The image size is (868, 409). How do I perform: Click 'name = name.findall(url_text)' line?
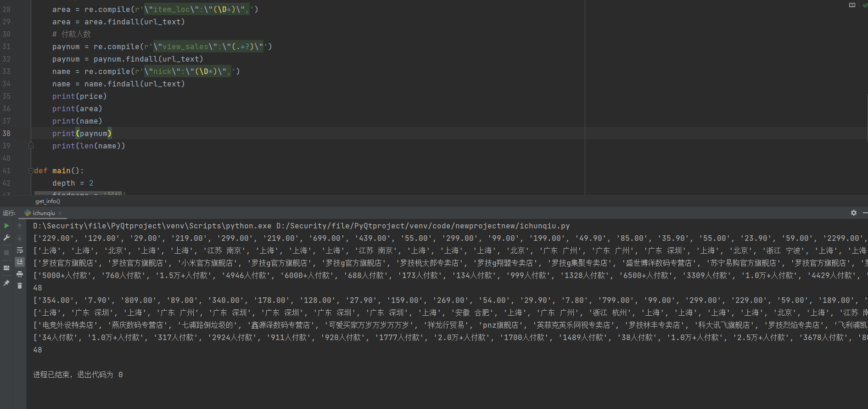[x=118, y=84]
